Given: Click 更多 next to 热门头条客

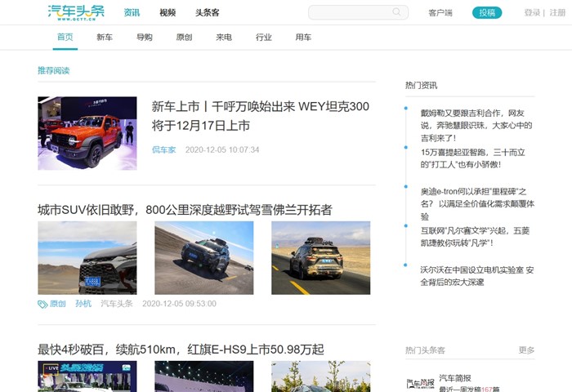Looking at the screenshot, I should (x=526, y=350).
